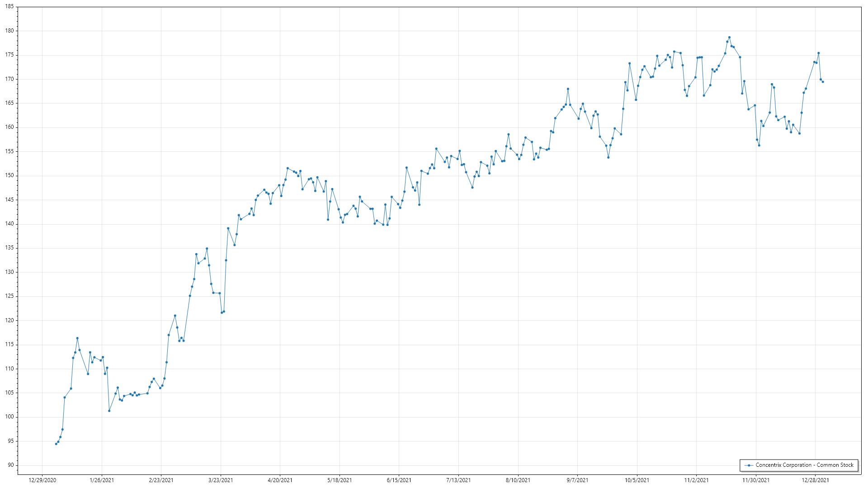This screenshot has height=488, width=868.
Task: Select the 12/28/2021 x-axis date label
Action: tap(815, 480)
